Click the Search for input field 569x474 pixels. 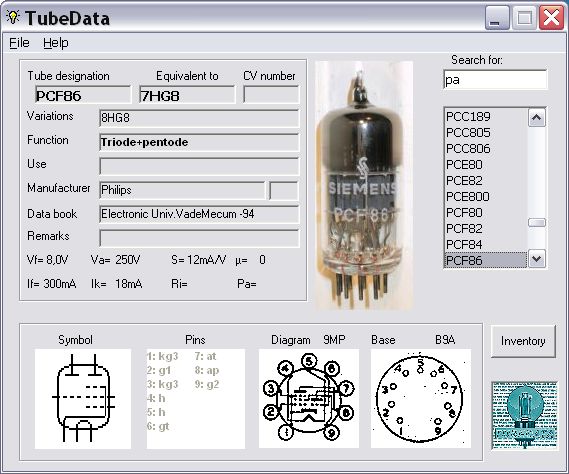pyautogui.click(x=495, y=79)
